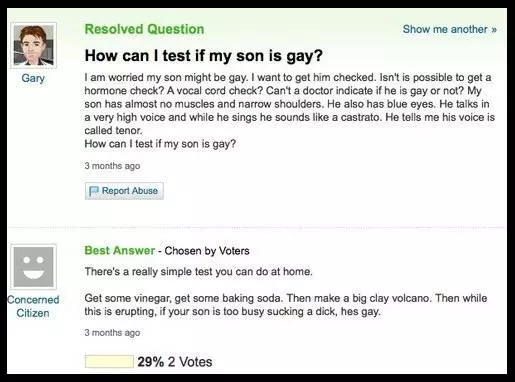
Task: Open Gary's cartoon avatar picture
Action: [x=33, y=45]
